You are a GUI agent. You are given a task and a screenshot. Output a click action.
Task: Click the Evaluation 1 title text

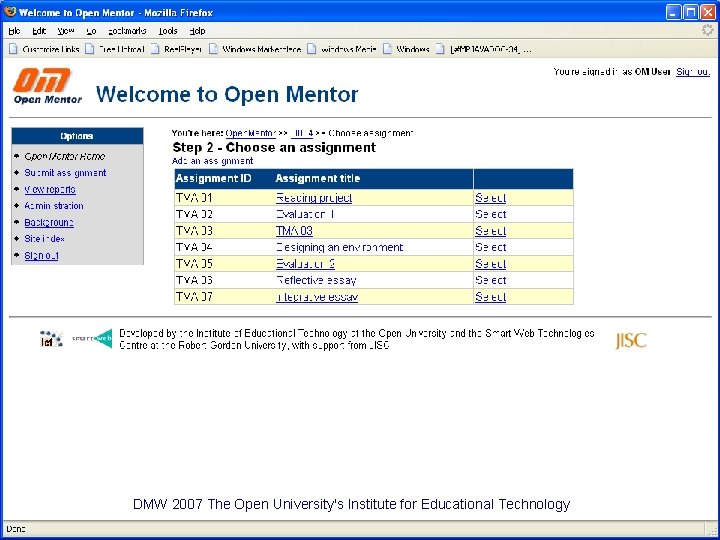[x=305, y=214]
